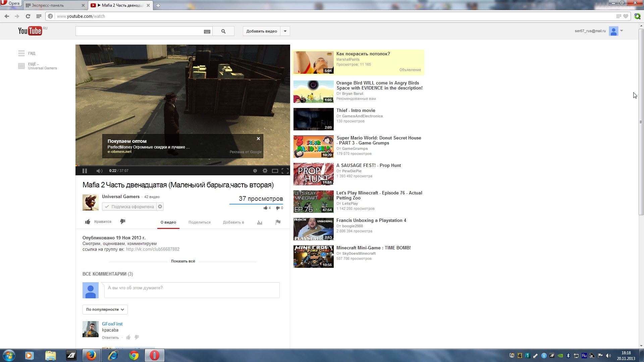Downvote GFoxFirst's comment

[137, 337]
